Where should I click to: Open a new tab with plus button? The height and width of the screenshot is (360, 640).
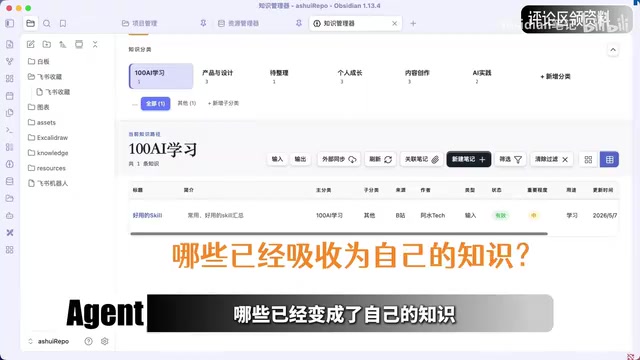(x=413, y=23)
